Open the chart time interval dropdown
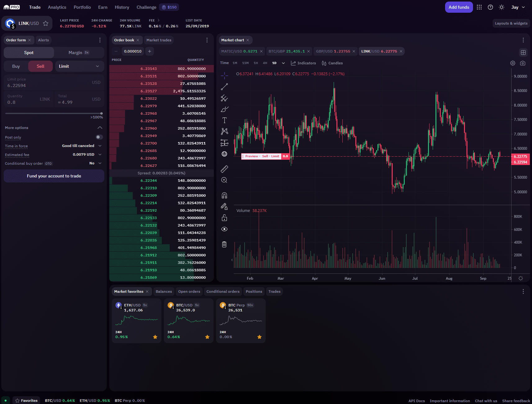 [x=283, y=63]
